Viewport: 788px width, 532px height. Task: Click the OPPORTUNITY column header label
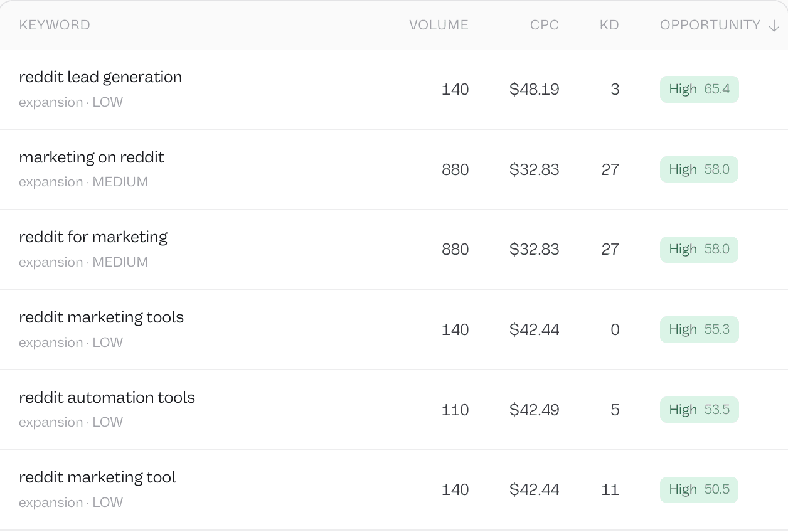(x=710, y=25)
